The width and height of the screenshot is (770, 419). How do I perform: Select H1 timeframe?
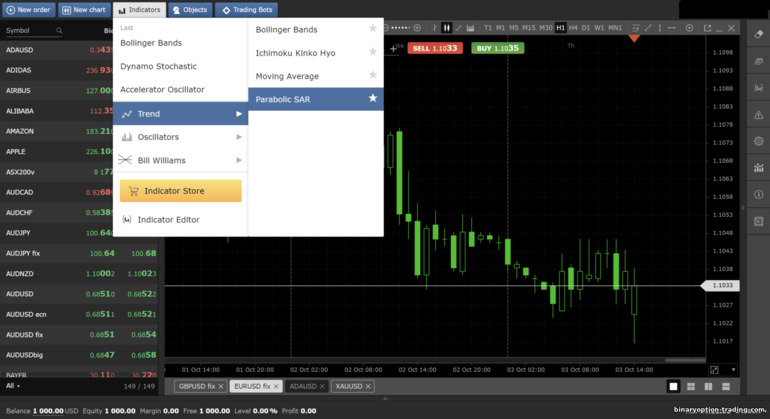coord(560,28)
